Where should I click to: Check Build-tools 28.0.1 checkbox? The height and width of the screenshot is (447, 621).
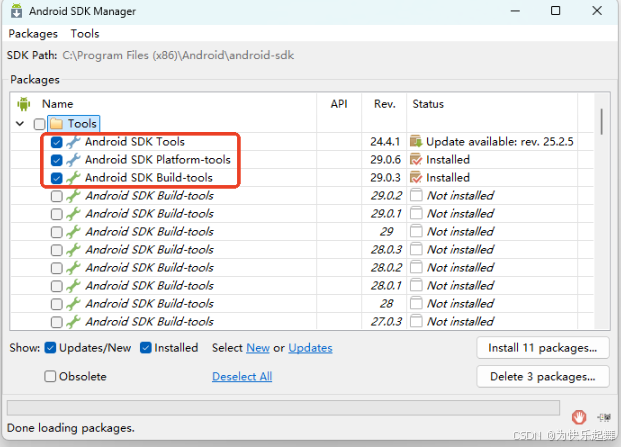(x=57, y=286)
